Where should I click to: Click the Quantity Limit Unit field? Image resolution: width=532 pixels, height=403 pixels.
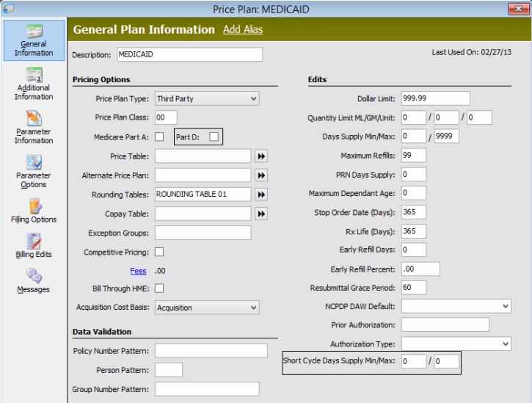tap(479, 117)
